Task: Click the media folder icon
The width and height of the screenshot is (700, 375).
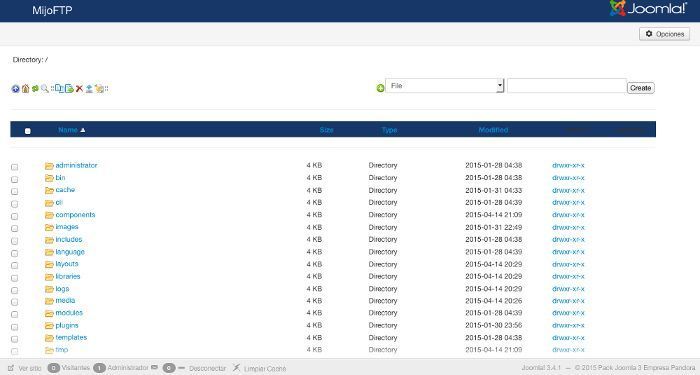Action: point(49,301)
